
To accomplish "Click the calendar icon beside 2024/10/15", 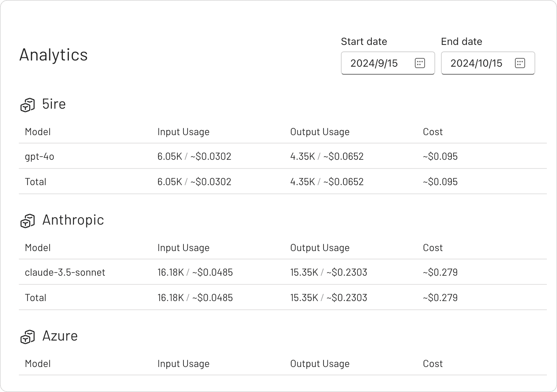I will (x=520, y=63).
